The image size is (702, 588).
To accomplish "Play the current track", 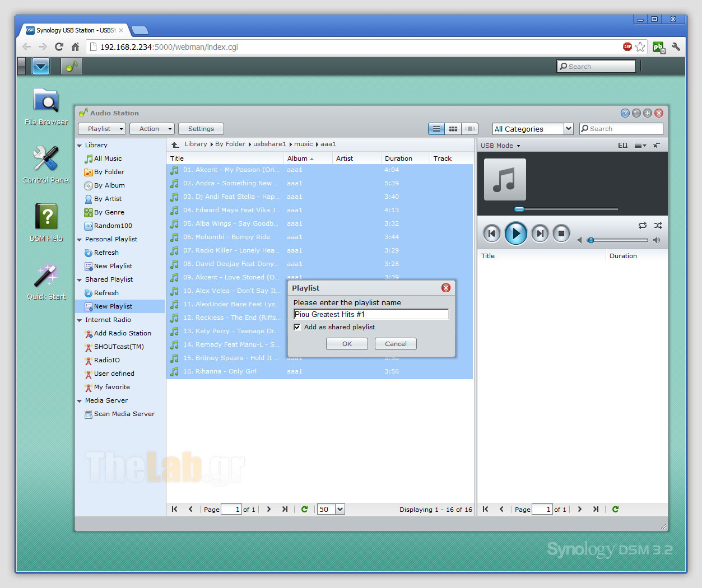I will [x=515, y=233].
